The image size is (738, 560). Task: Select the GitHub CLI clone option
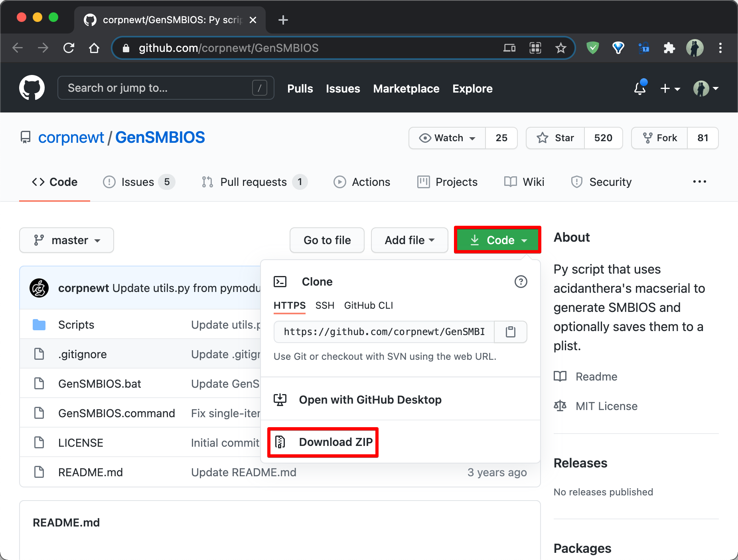pos(369,306)
